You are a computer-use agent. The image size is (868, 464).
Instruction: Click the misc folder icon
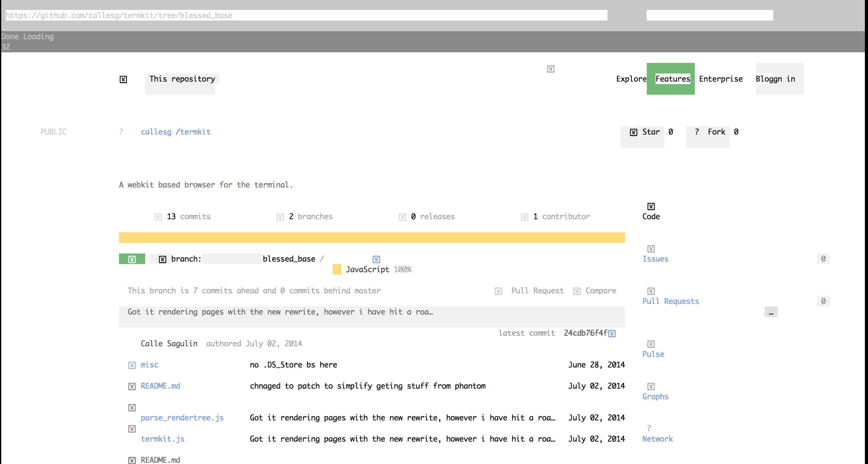[132, 365]
